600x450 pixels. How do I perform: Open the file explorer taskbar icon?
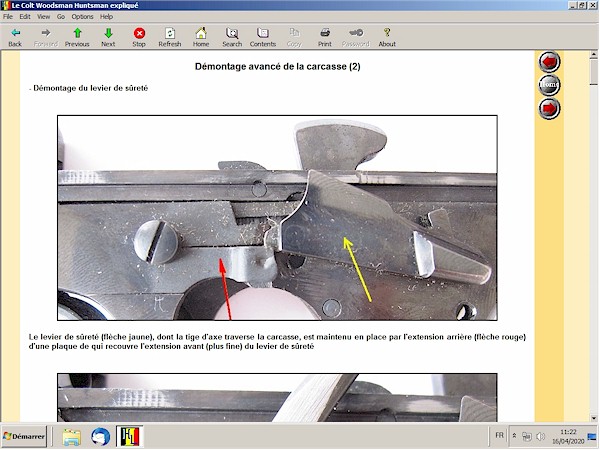pyautogui.click(x=72, y=437)
